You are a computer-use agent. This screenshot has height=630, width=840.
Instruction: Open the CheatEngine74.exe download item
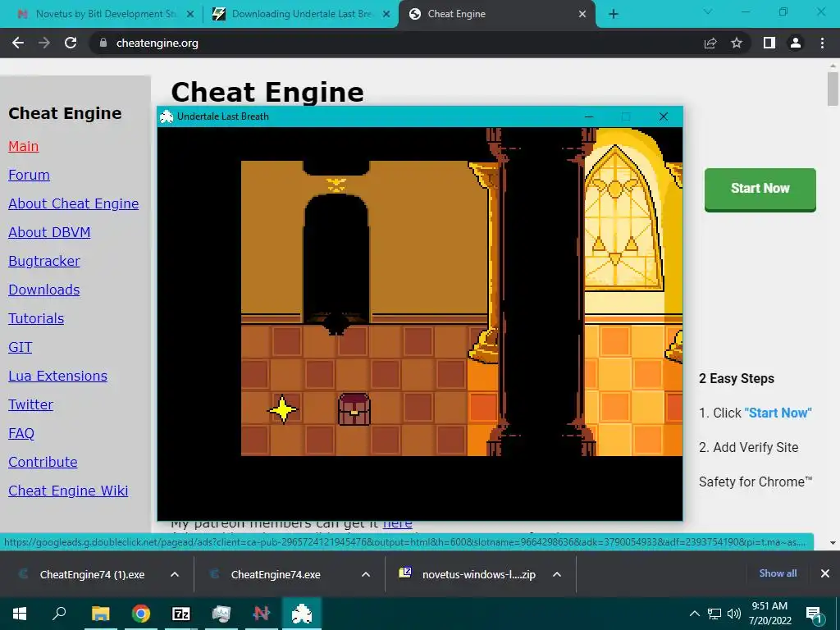[276, 574]
